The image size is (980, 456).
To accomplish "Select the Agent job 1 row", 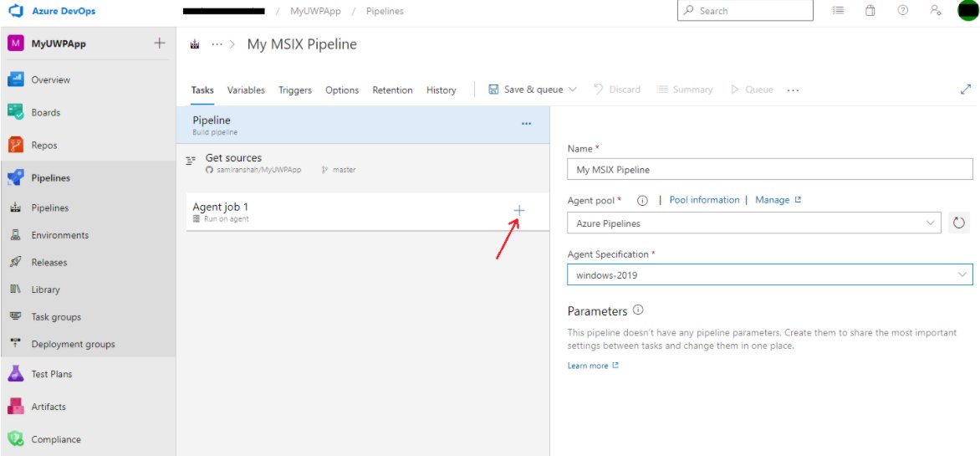I will 368,212.
